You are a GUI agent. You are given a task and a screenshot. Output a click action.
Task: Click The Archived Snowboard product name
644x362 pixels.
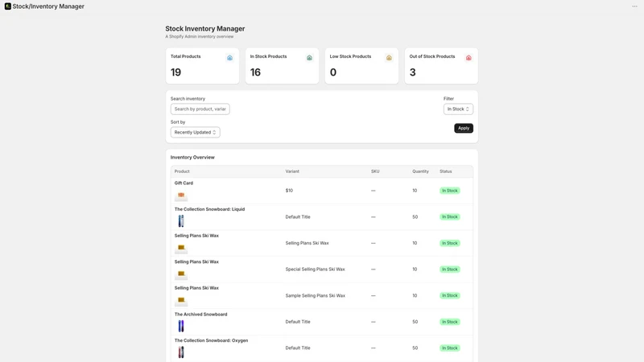pos(200,315)
